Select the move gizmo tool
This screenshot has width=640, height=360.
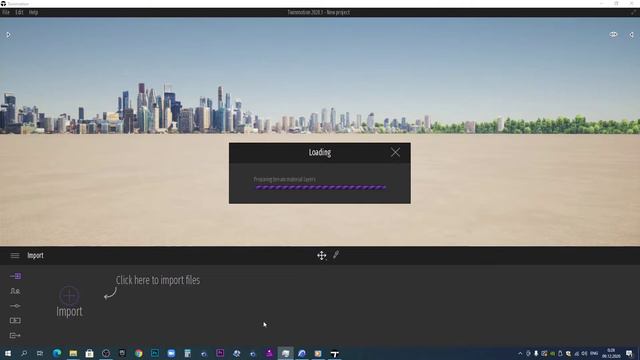click(322, 256)
